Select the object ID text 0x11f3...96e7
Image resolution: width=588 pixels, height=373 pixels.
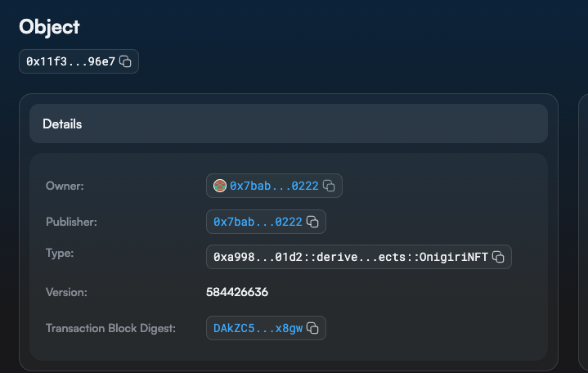tap(70, 61)
